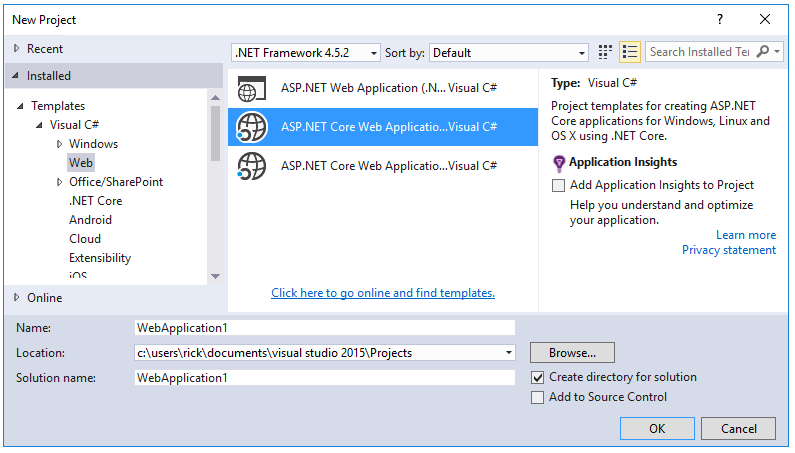Click the template tree scrollbar thumb
The height and width of the screenshot is (453, 795).
pyautogui.click(x=215, y=133)
